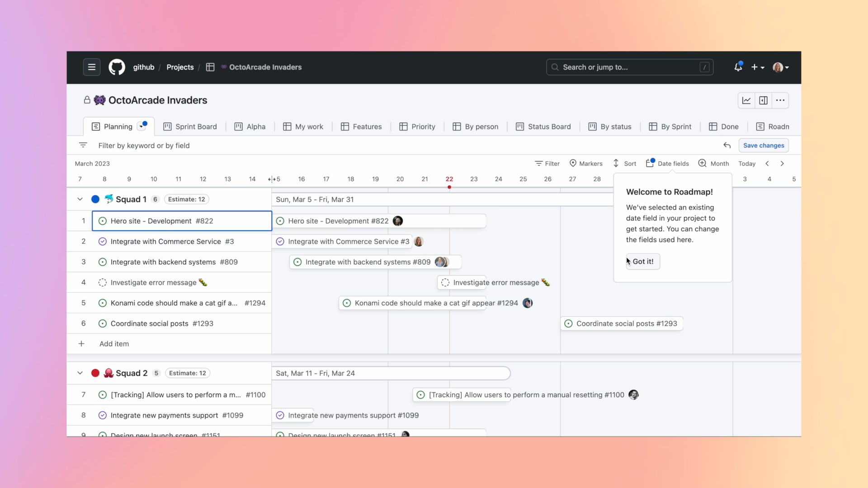Switch to By status tab
Viewport: 868px width, 488px height.
610,127
